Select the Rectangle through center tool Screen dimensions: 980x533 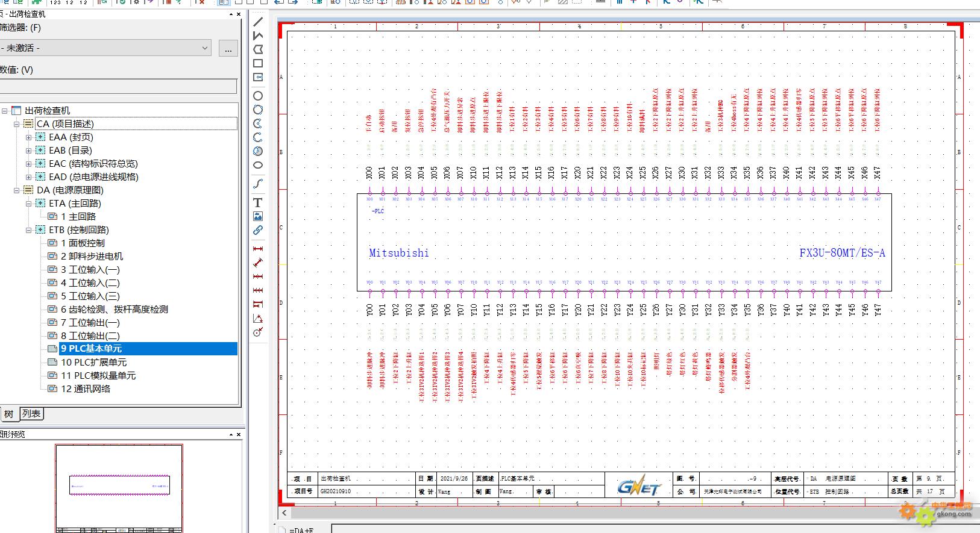point(258,77)
